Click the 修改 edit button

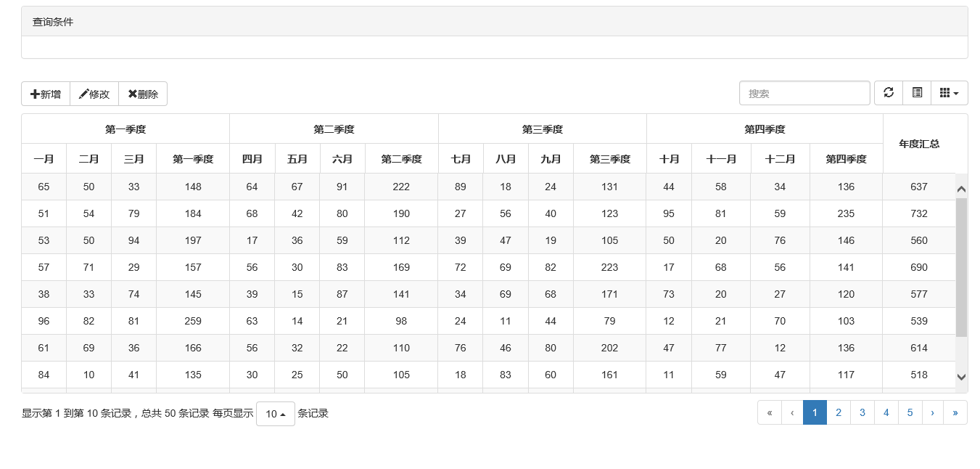click(94, 94)
